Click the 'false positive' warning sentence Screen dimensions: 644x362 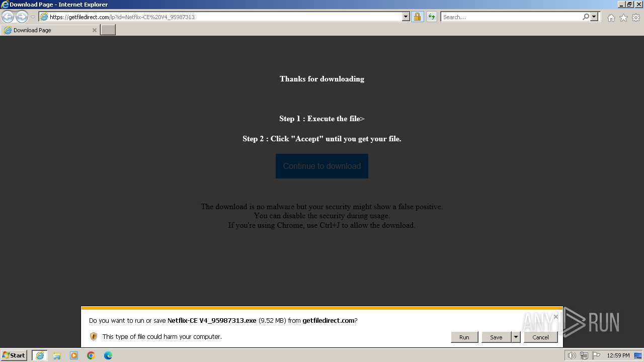322,207
